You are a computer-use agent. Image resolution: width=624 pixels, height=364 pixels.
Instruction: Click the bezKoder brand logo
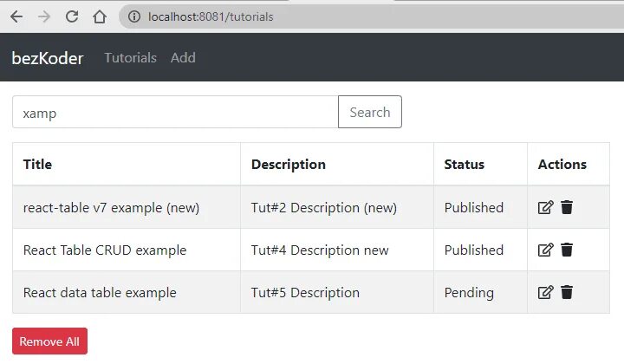(x=48, y=58)
